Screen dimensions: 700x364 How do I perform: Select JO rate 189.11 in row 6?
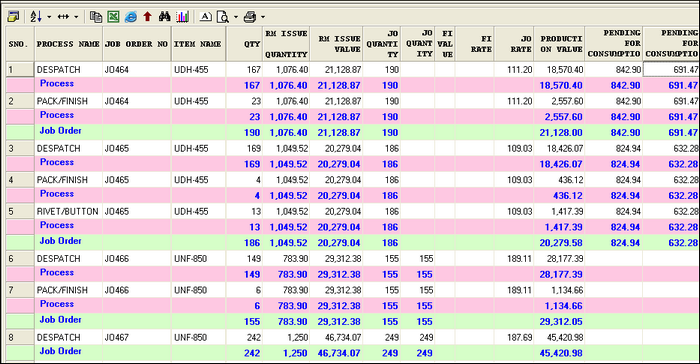514,259
